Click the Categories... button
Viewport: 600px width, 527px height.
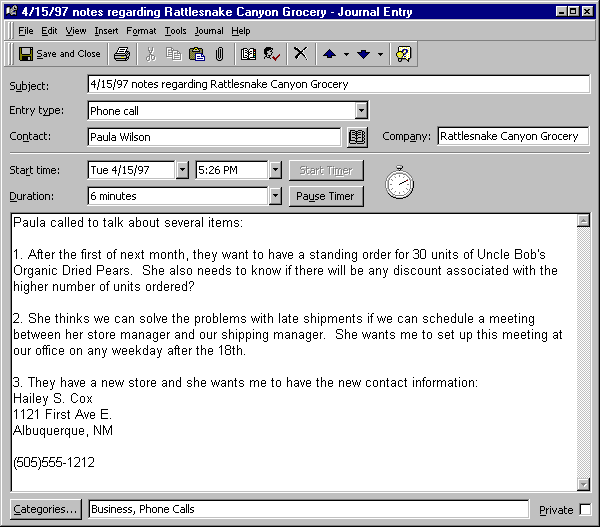(x=45, y=509)
